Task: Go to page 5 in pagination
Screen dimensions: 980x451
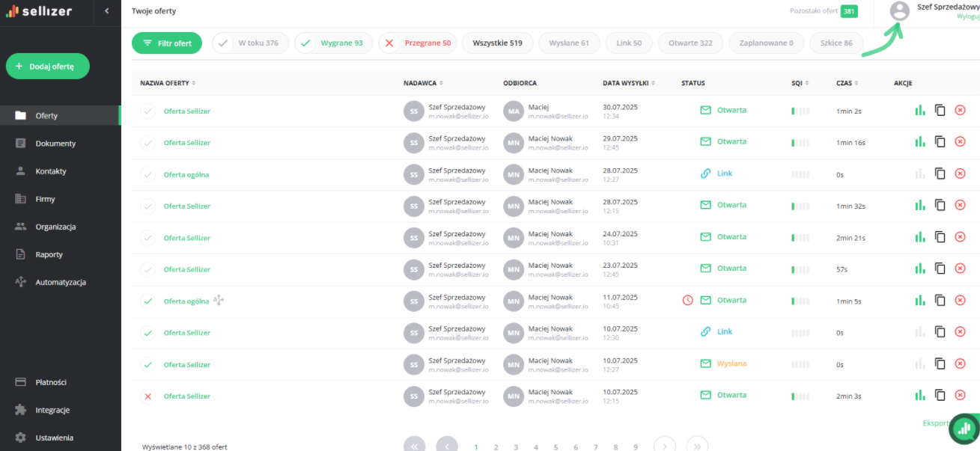Action: coord(556,447)
